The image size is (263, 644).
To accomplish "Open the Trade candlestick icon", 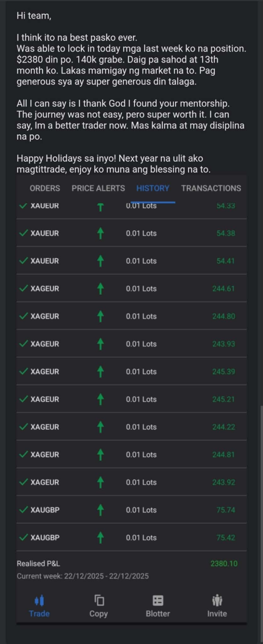I will (39, 600).
